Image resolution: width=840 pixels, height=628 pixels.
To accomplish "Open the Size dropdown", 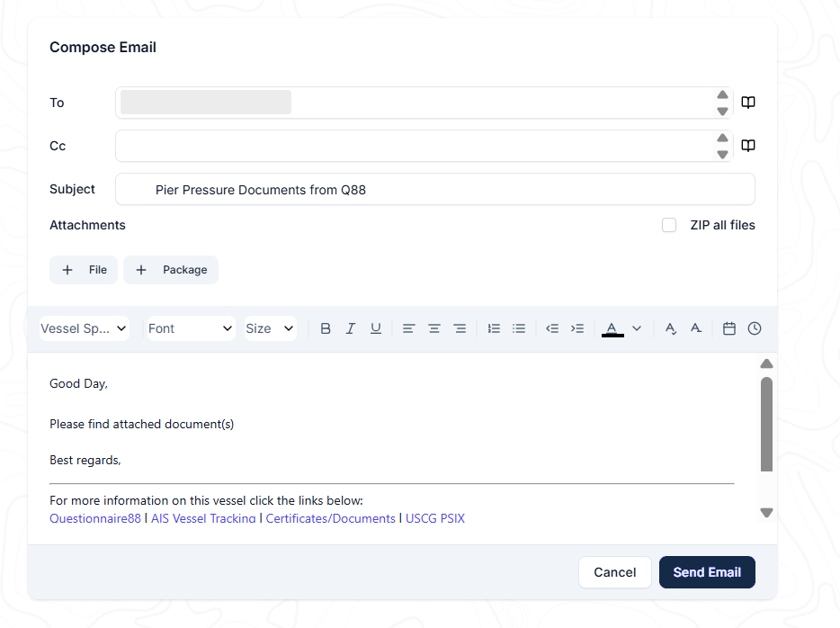I will coord(270,328).
